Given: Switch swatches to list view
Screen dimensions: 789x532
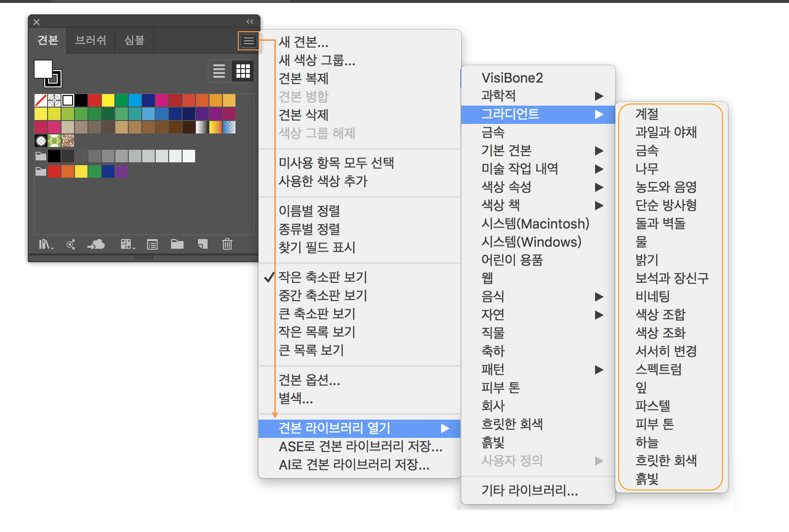Looking at the screenshot, I should 219,71.
